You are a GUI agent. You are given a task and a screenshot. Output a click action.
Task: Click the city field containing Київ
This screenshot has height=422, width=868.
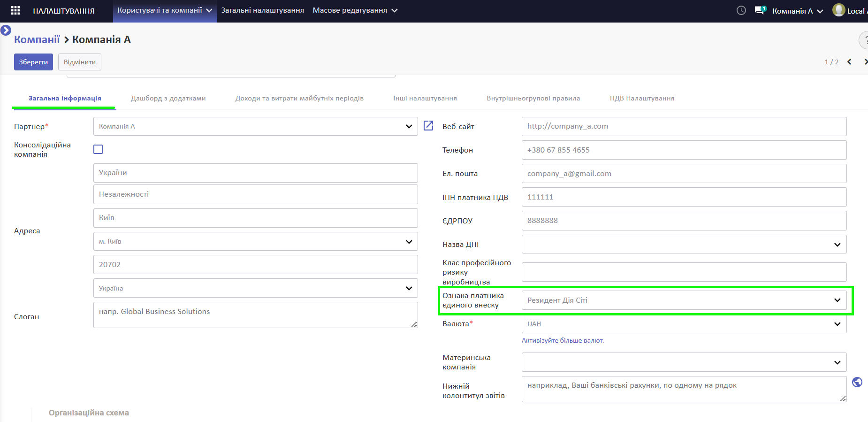256,218
